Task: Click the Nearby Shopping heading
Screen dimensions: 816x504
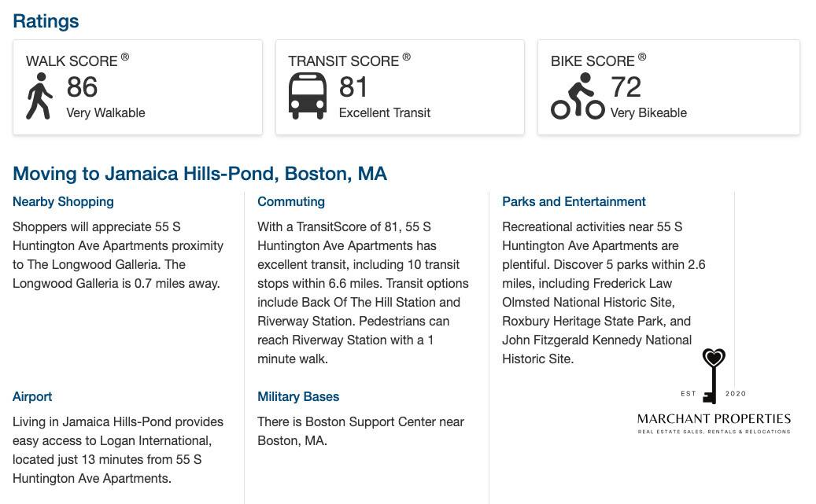Action: click(x=63, y=202)
